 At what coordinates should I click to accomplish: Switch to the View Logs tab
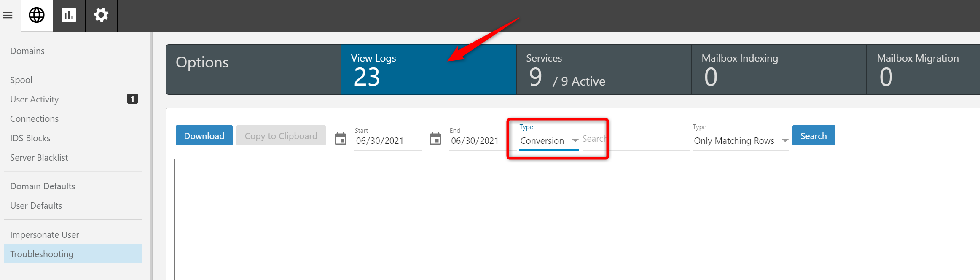pos(428,70)
